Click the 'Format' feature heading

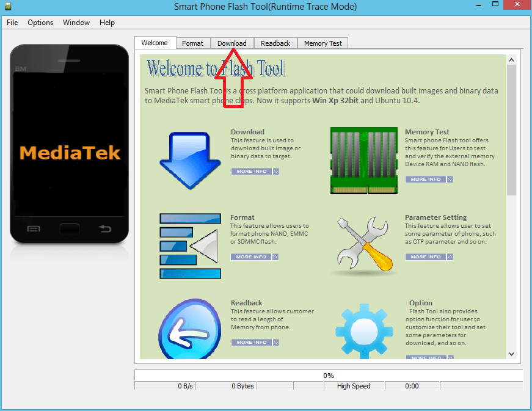242,217
